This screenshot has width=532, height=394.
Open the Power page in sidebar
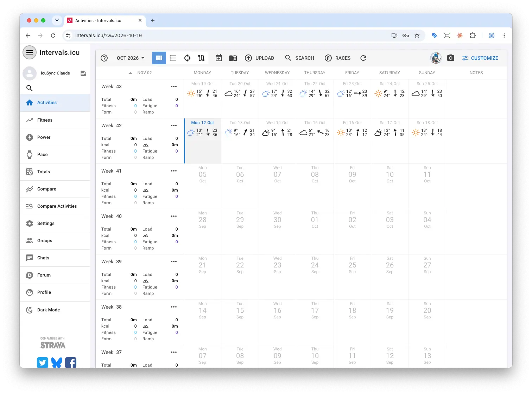pos(55,137)
